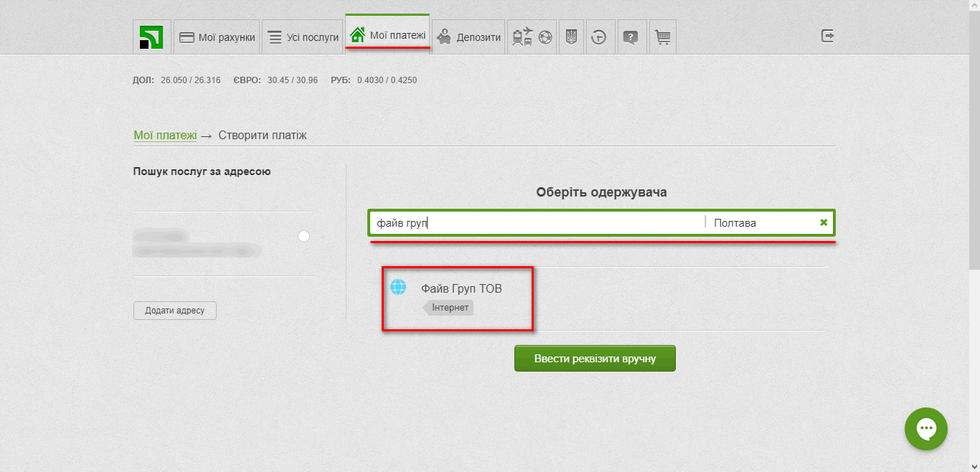This screenshot has height=472, width=980.
Task: Clear the search with the green X
Action: tap(824, 222)
